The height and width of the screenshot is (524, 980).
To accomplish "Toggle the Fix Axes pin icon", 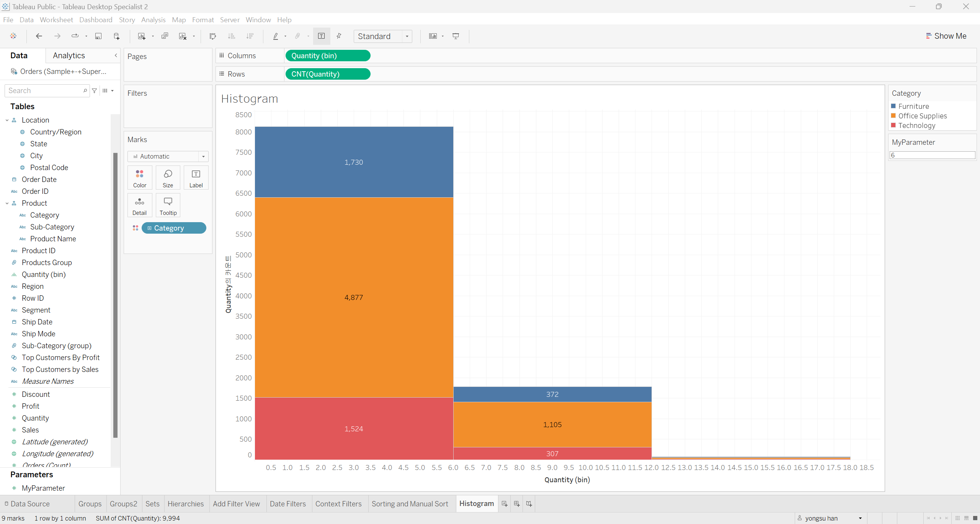I will (x=339, y=36).
